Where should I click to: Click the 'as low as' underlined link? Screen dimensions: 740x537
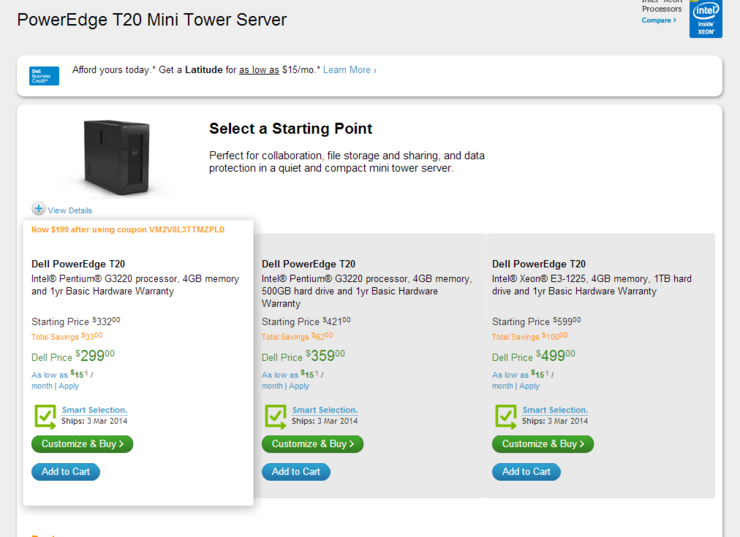point(259,70)
